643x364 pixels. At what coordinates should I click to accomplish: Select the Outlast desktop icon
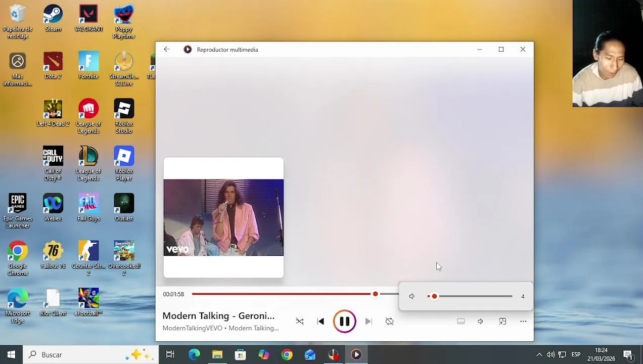(124, 208)
